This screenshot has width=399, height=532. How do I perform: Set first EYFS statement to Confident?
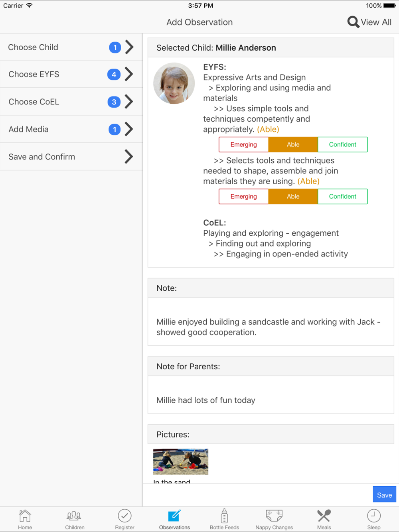pyautogui.click(x=342, y=144)
